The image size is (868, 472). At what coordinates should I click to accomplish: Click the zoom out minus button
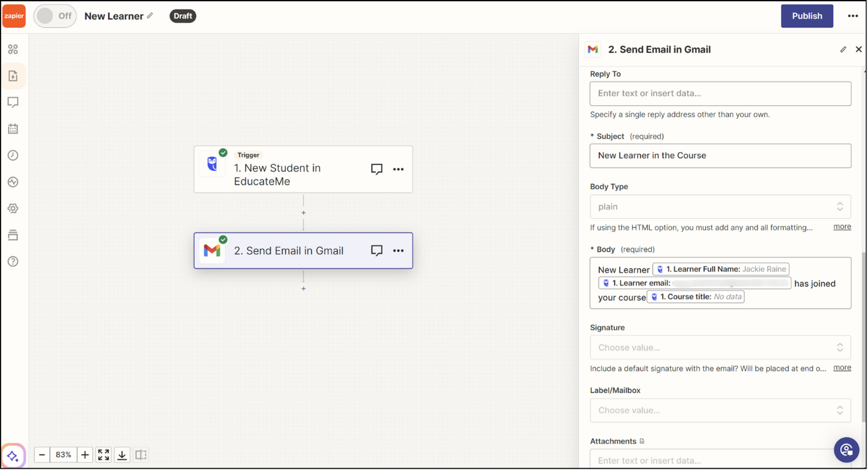point(42,455)
